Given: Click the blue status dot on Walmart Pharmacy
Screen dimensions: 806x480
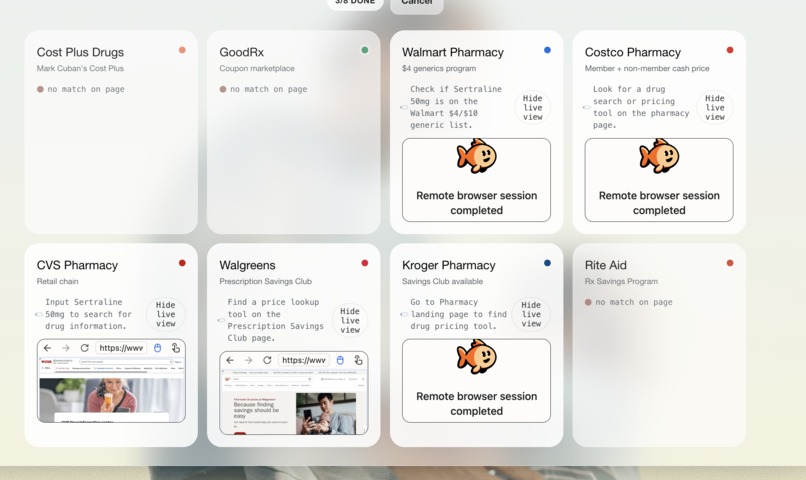Looking at the screenshot, I should 547,50.
